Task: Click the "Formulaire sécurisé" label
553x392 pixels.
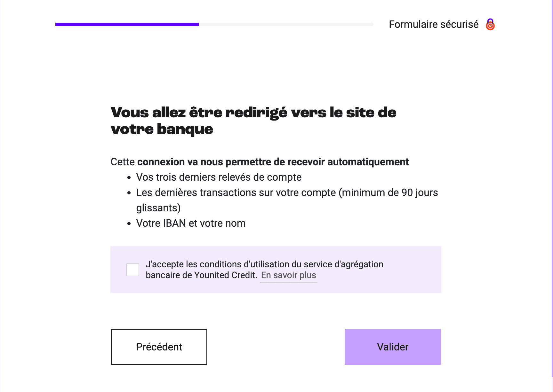Action: [433, 25]
